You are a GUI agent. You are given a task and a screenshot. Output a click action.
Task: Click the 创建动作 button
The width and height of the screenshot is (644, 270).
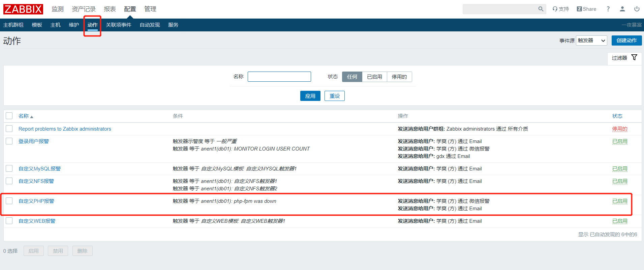pyautogui.click(x=627, y=40)
